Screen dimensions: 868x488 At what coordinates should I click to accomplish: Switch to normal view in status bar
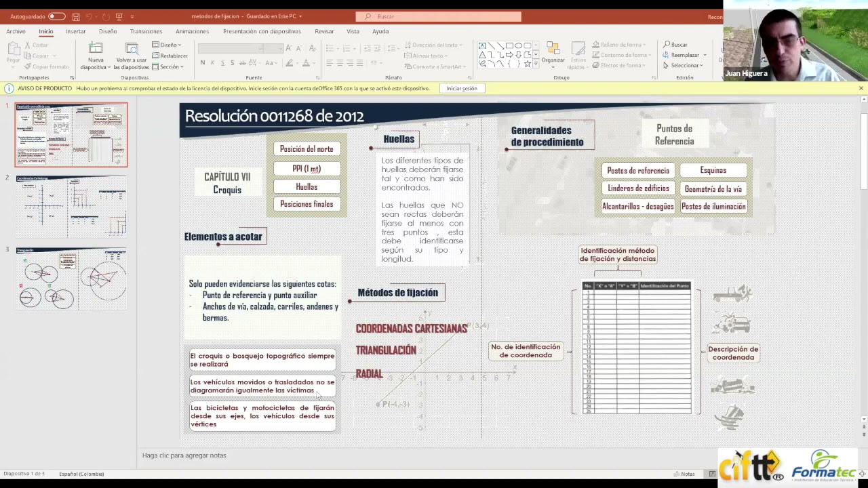coord(712,474)
